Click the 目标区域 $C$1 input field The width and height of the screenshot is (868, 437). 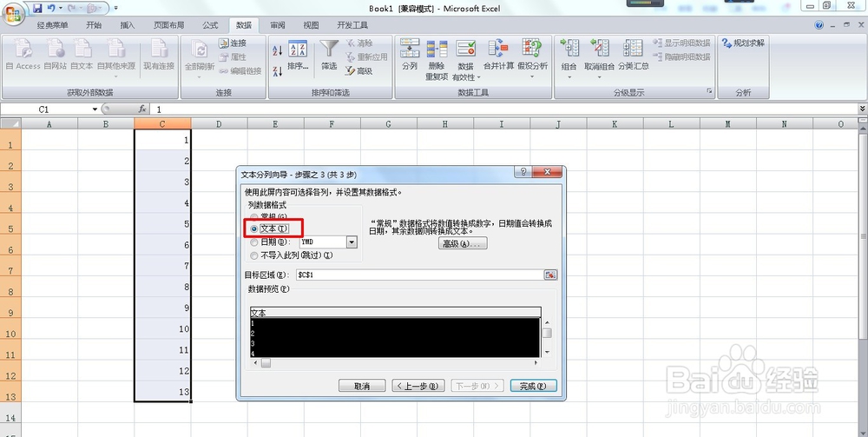(419, 275)
